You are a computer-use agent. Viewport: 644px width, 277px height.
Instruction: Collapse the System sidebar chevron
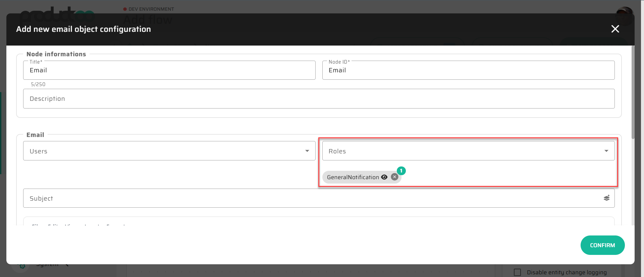[x=67, y=265]
